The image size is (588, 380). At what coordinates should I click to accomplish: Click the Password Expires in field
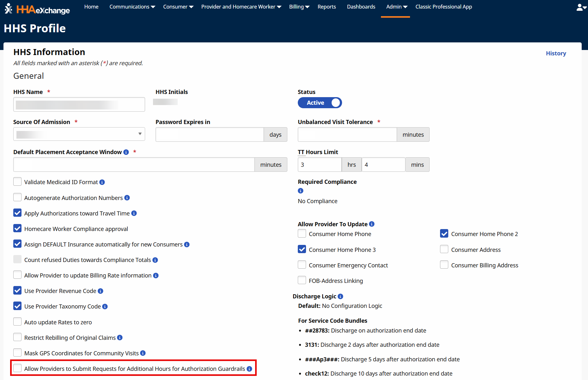click(210, 135)
